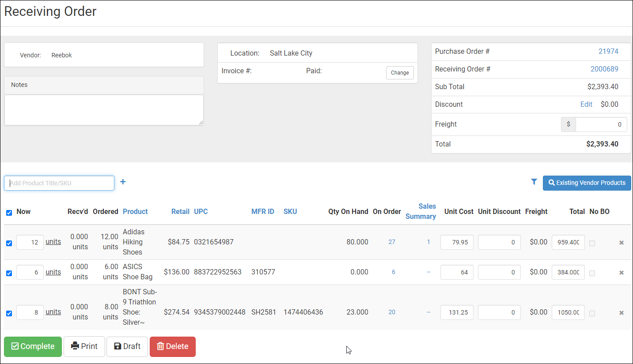Edit Now quantity 8 for BONT shoe
Viewport: 633px width, 364px height.
tap(30, 312)
